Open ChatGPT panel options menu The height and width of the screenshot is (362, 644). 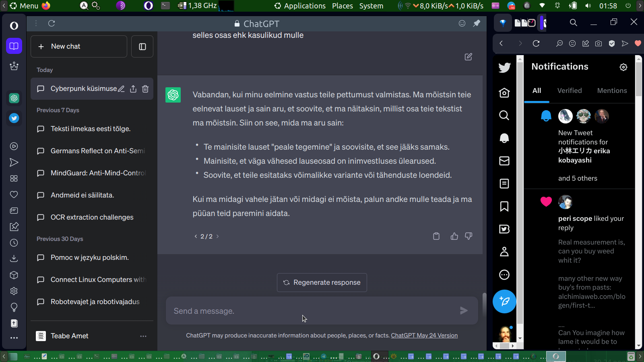click(36, 23)
